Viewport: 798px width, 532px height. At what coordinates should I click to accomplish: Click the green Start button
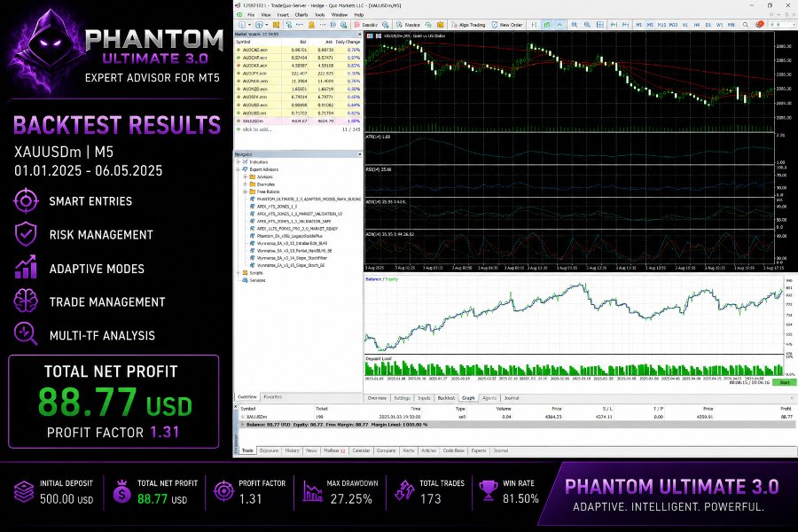(x=785, y=382)
